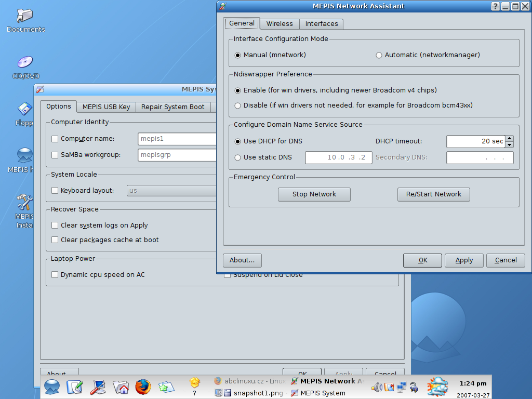532x399 pixels.
Task: Switch to MEPIS System taskbar entry
Action: pos(318,393)
